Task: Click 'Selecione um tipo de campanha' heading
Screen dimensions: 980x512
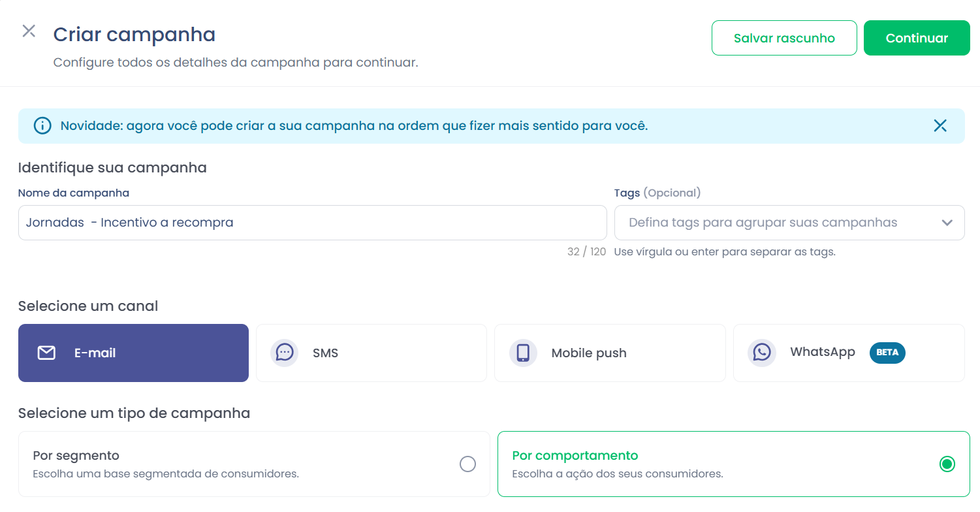Action: pyautogui.click(x=134, y=413)
